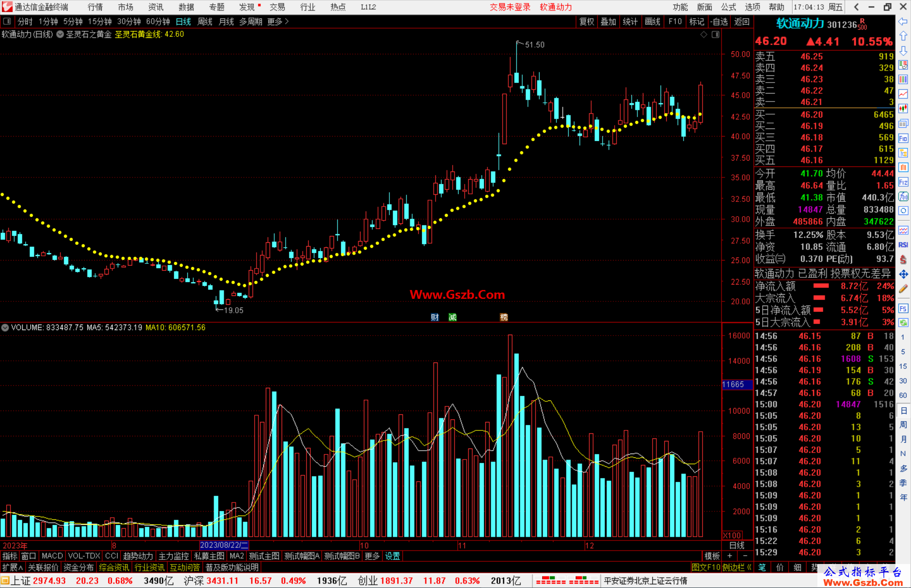The width and height of the screenshot is (911, 588).
Task: Switch to candlestick chart icon in sidebar
Action: [903, 109]
